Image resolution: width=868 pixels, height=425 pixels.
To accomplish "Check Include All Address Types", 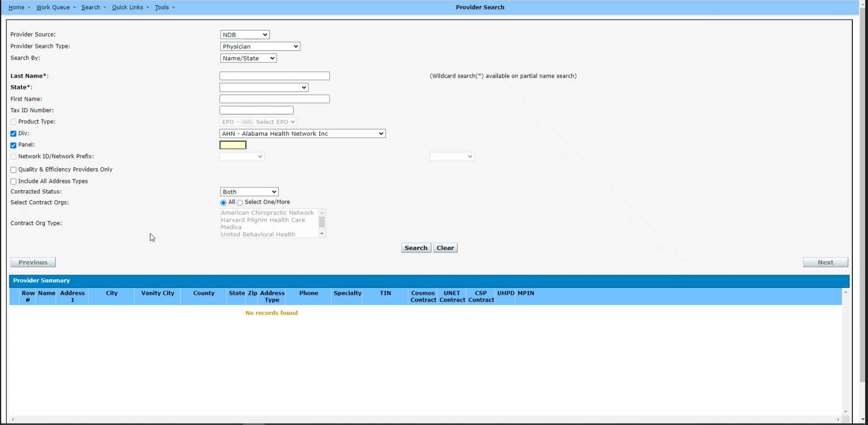I will pyautogui.click(x=13, y=181).
